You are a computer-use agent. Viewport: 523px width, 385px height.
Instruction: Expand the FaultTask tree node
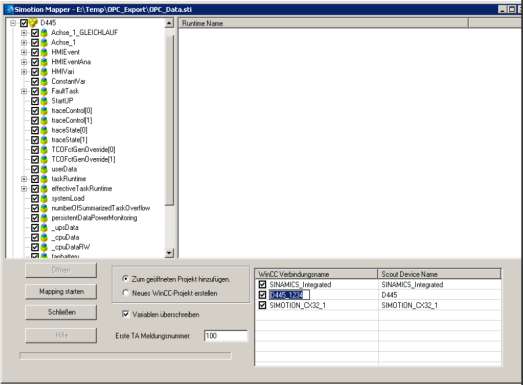point(24,91)
